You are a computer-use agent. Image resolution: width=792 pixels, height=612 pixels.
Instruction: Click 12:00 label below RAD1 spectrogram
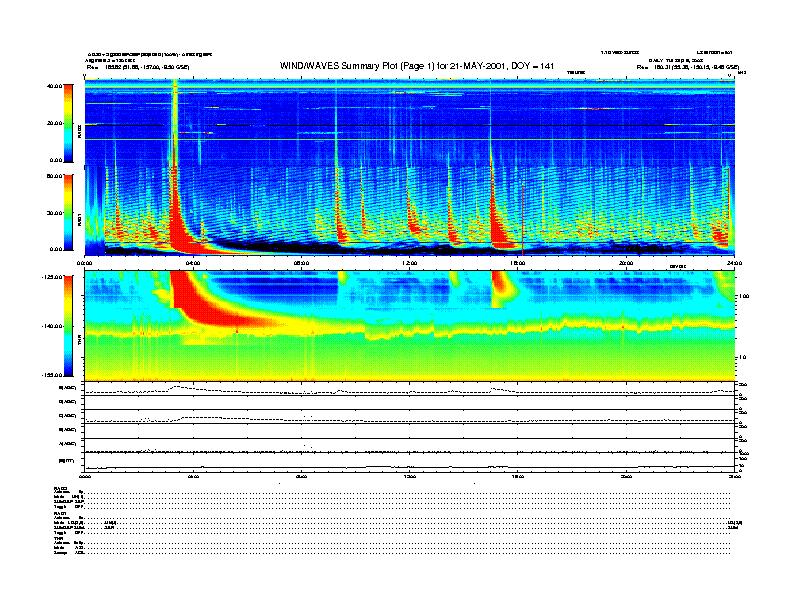pos(410,264)
